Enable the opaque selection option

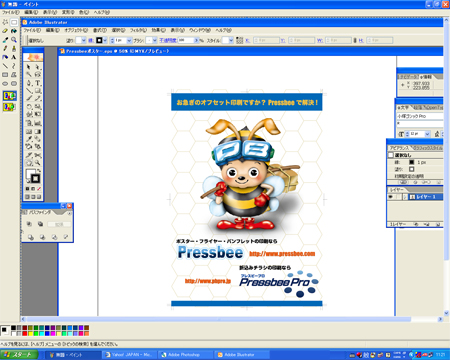[x=9, y=96]
